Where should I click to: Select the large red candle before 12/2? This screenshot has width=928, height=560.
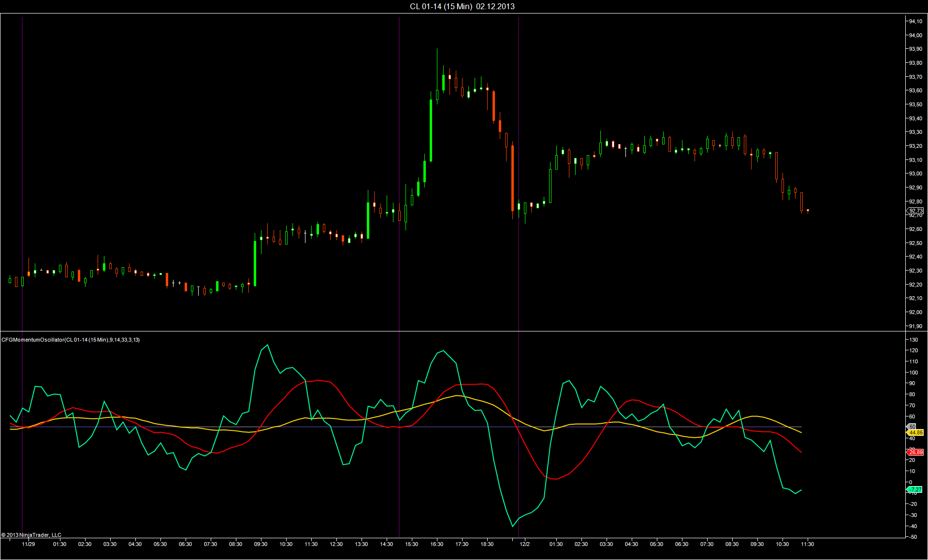(512, 178)
